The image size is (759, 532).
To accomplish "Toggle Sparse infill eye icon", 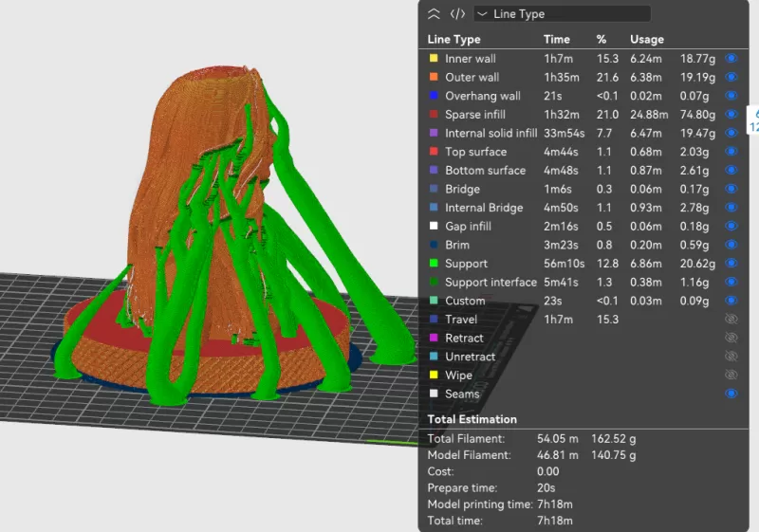I will click(x=731, y=115).
